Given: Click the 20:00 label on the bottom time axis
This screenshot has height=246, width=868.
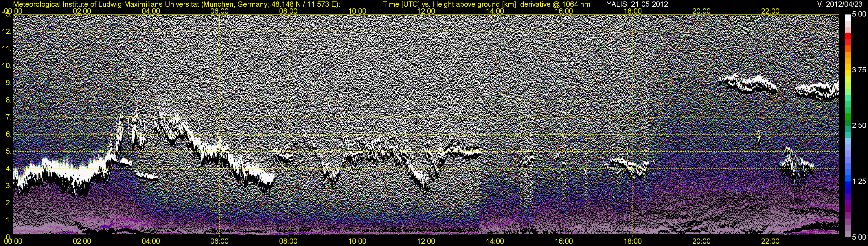Looking at the screenshot, I should (x=702, y=241).
